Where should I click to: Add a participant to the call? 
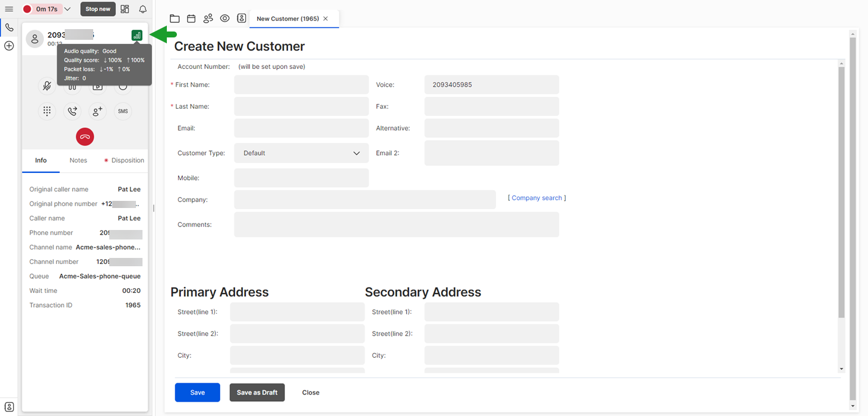click(x=97, y=111)
